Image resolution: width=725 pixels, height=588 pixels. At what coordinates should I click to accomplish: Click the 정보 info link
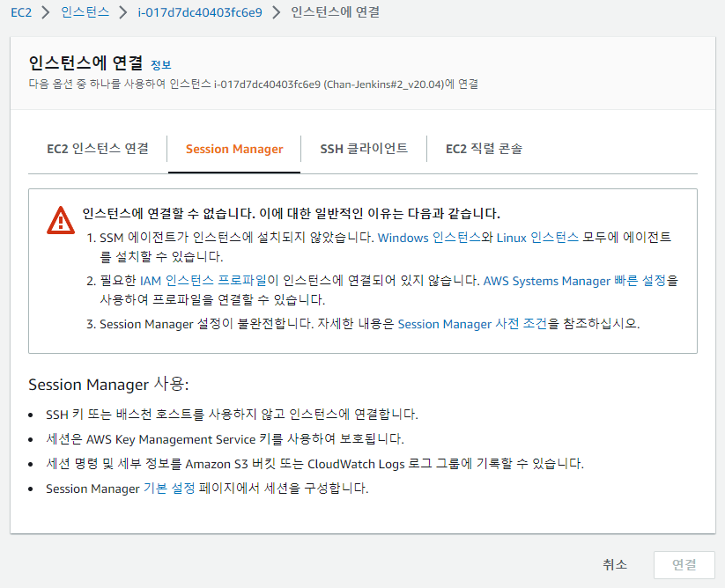(161, 65)
